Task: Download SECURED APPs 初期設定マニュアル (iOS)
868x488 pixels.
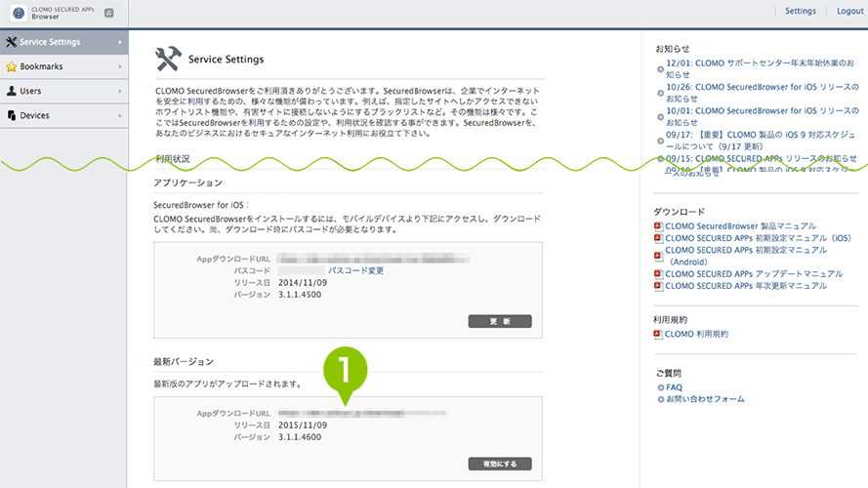Action: pos(759,238)
